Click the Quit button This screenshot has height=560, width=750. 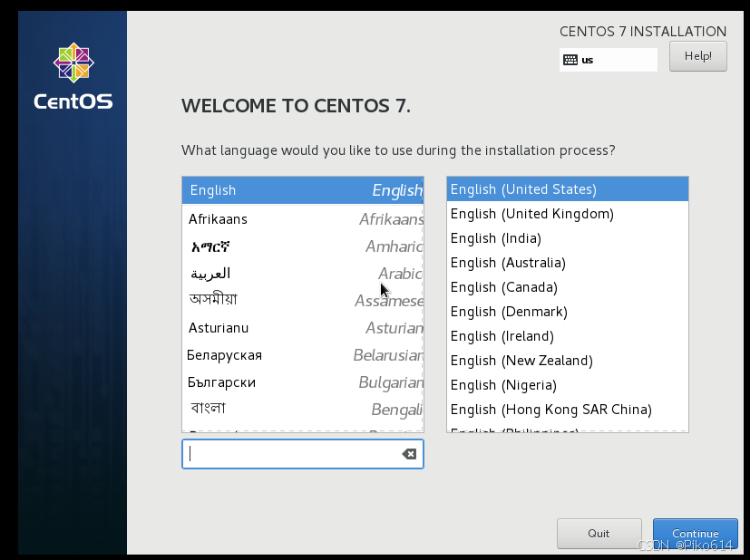click(599, 533)
